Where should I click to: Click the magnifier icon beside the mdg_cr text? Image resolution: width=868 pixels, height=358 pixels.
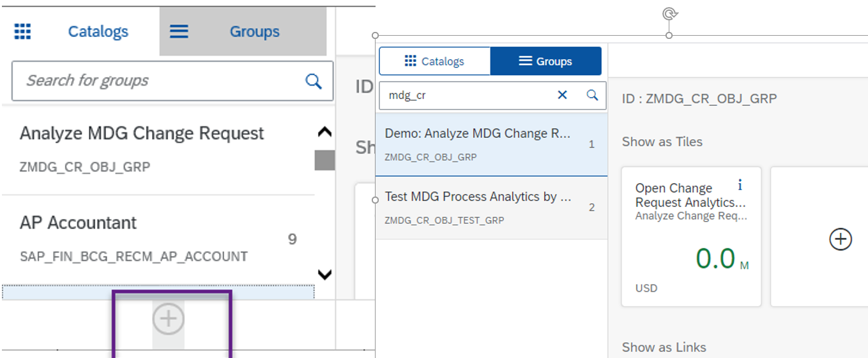(592, 95)
